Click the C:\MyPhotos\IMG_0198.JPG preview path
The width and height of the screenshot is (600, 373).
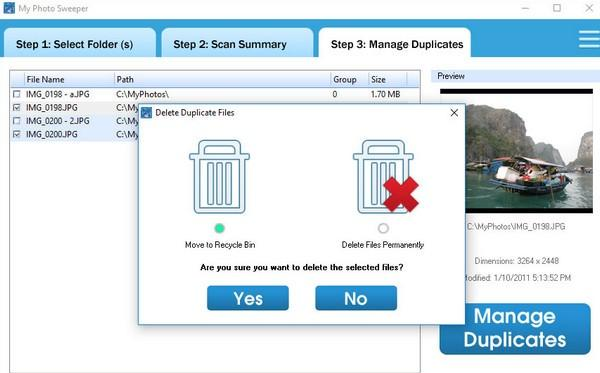tap(516, 226)
